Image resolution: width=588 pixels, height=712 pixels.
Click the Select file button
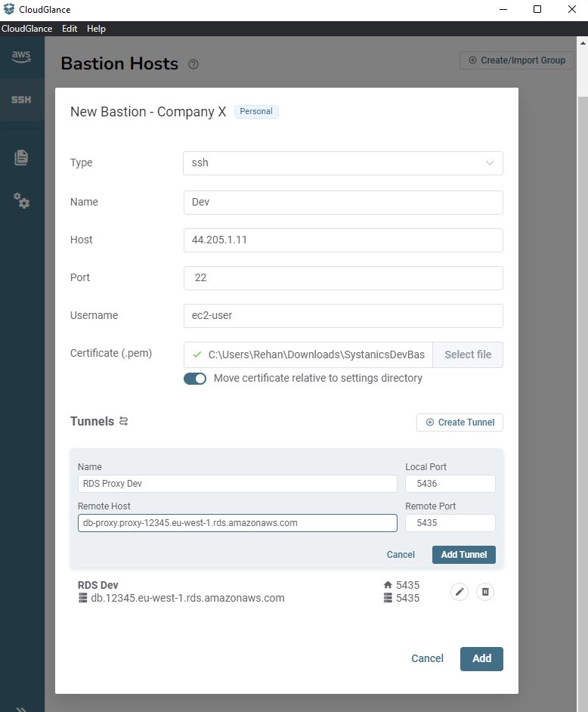click(468, 354)
